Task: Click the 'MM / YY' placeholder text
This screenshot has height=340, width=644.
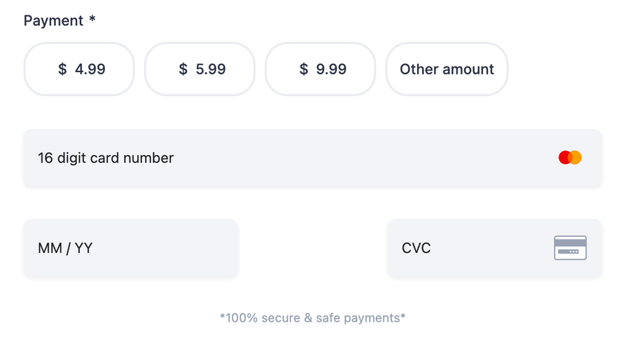Action: (65, 248)
